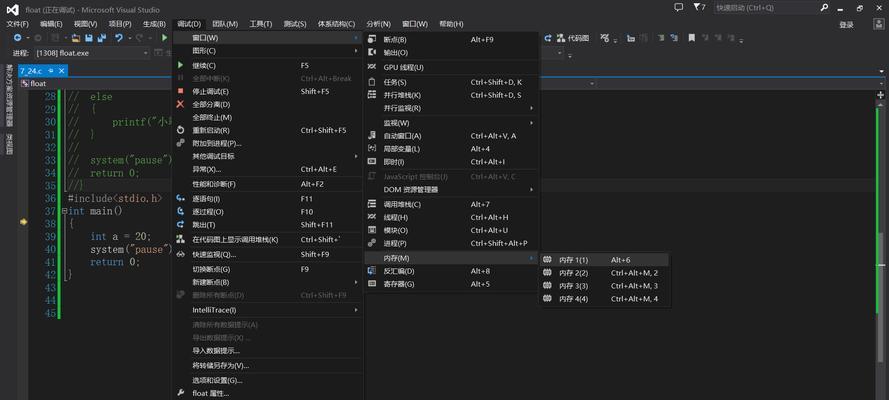Open 寄存器(G) registers entry
The width and height of the screenshot is (889, 400).
click(x=451, y=284)
